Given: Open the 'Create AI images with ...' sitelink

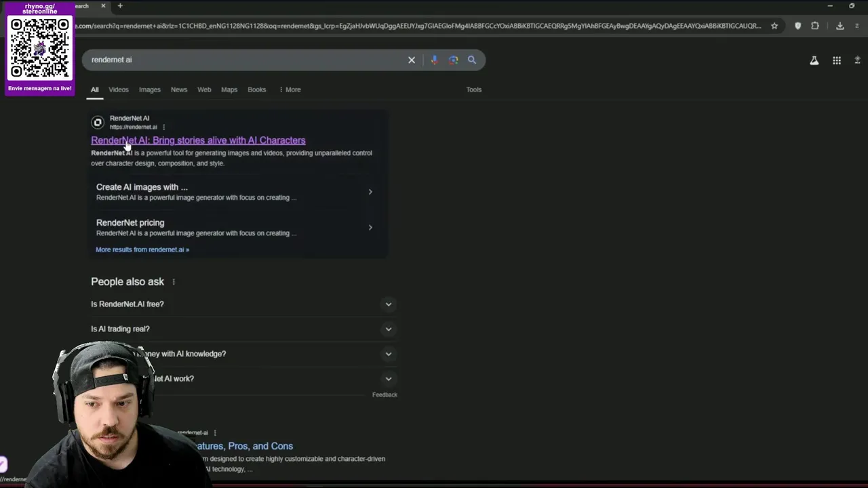Looking at the screenshot, I should [142, 187].
